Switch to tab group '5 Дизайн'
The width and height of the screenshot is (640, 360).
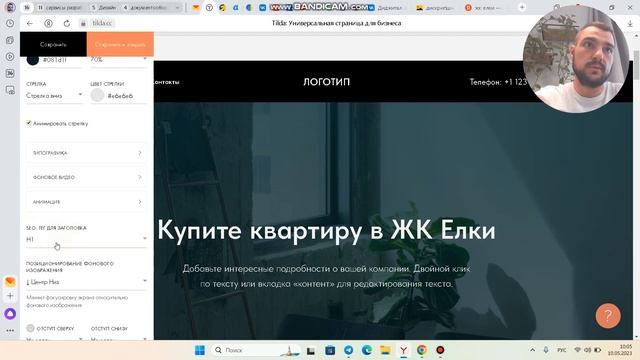[104, 7]
